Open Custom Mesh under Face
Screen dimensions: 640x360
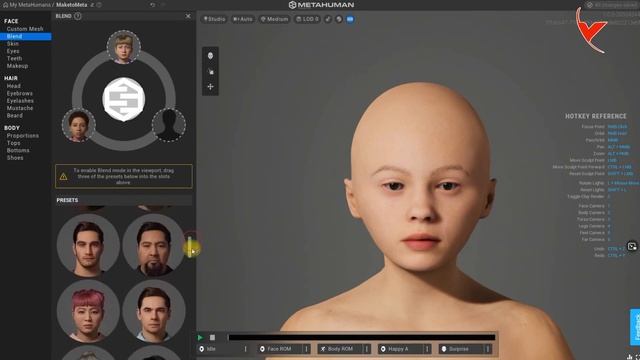[25, 29]
